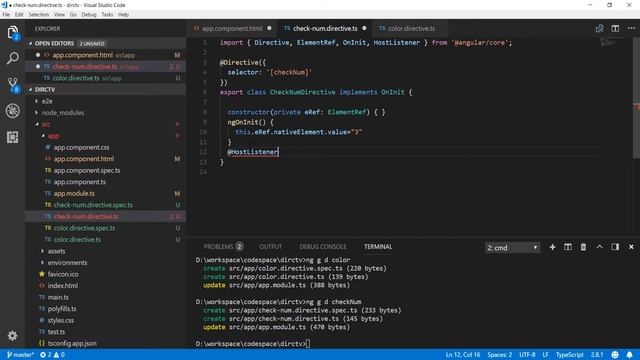Show the OUTPUT panel tab
Image resolution: width=640 pixels, height=360 pixels.
click(271, 247)
